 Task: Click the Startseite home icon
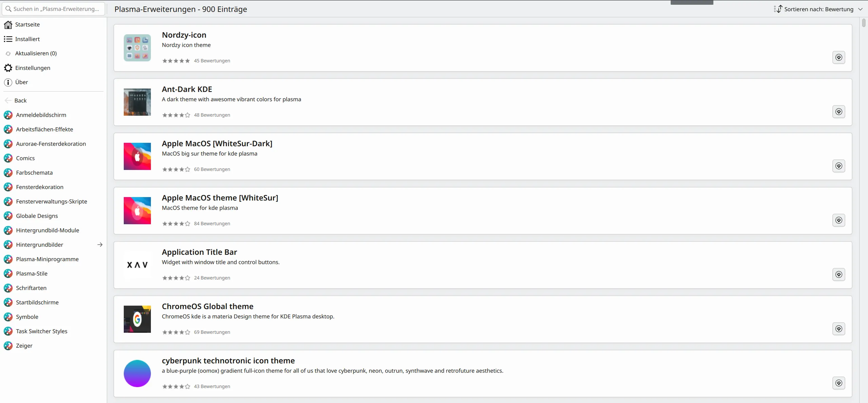click(x=8, y=24)
